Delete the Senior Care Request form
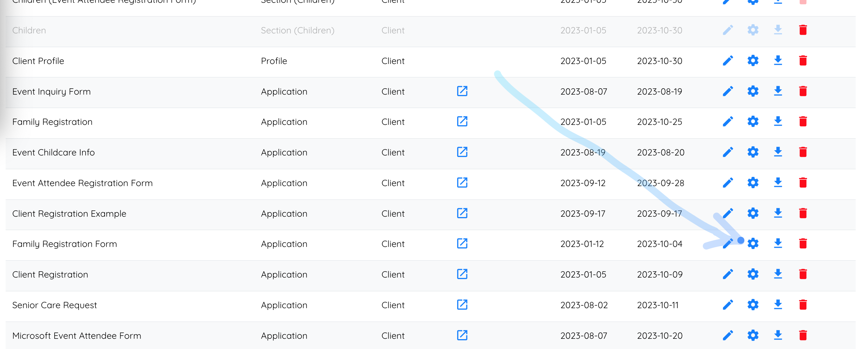Screen dimensions: 868x349 point(803,305)
